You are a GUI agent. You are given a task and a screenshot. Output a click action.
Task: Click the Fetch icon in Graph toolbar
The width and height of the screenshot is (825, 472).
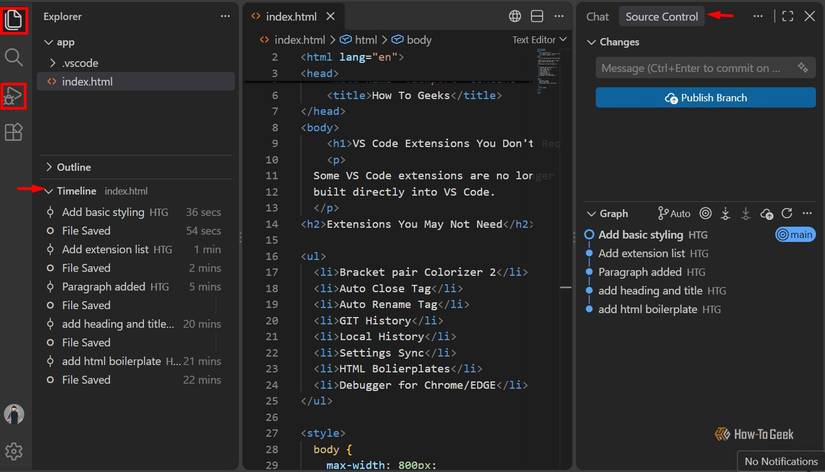pos(726,213)
